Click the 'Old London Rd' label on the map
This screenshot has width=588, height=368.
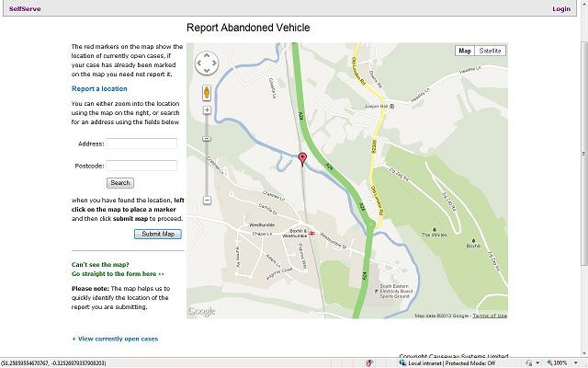[x=358, y=70]
